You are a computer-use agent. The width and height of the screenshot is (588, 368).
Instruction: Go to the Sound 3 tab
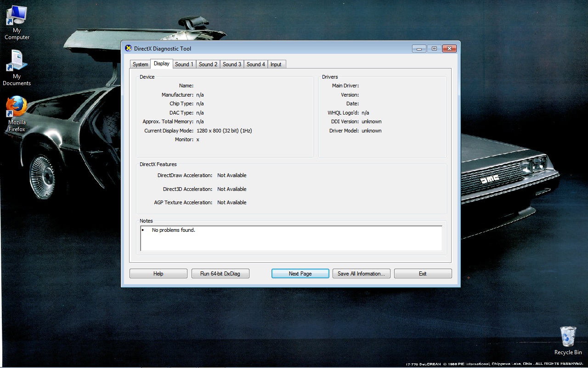pos(232,64)
